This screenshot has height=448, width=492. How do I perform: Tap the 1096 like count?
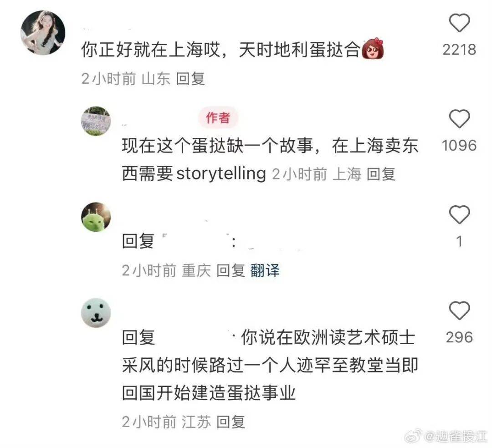click(x=459, y=146)
